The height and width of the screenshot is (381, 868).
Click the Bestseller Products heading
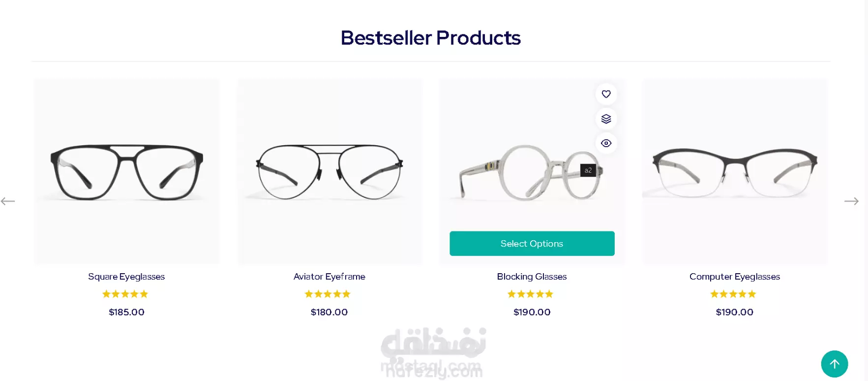point(431,38)
